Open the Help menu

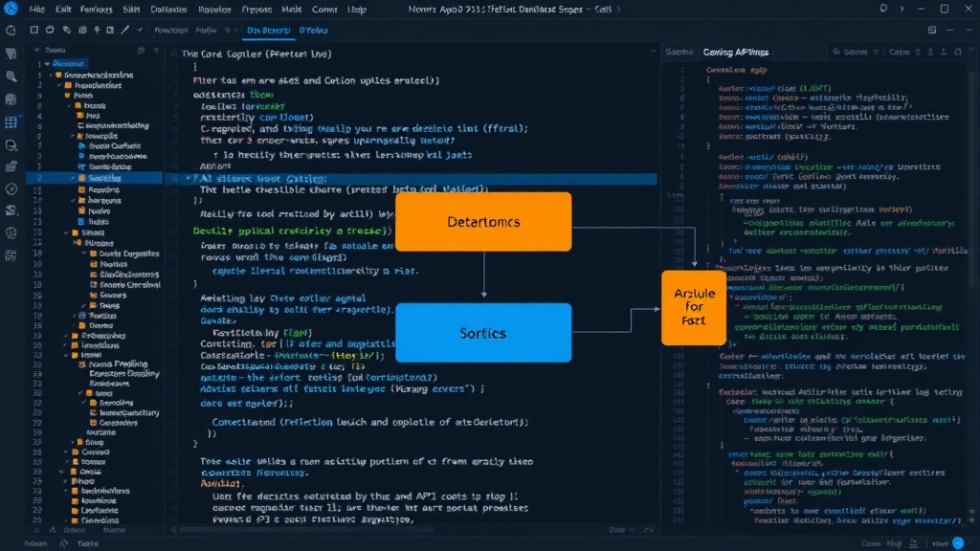[x=357, y=10]
